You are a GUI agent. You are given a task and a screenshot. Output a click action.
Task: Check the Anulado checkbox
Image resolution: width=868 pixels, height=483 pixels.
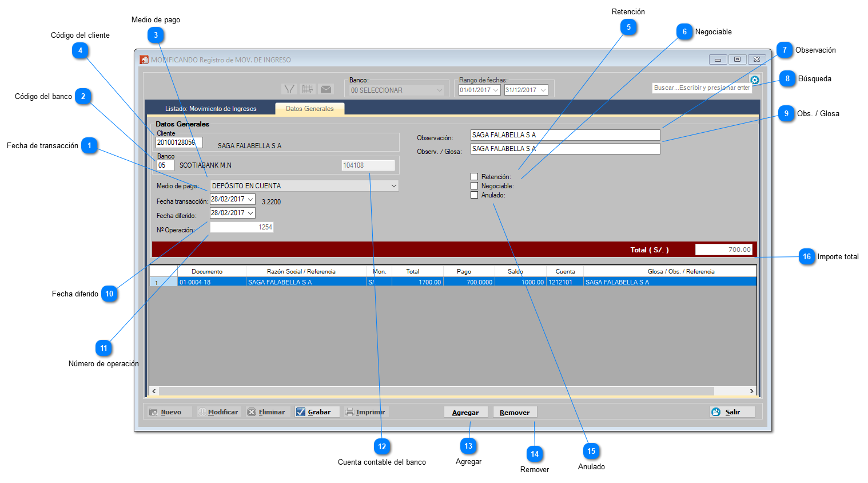[x=474, y=195]
